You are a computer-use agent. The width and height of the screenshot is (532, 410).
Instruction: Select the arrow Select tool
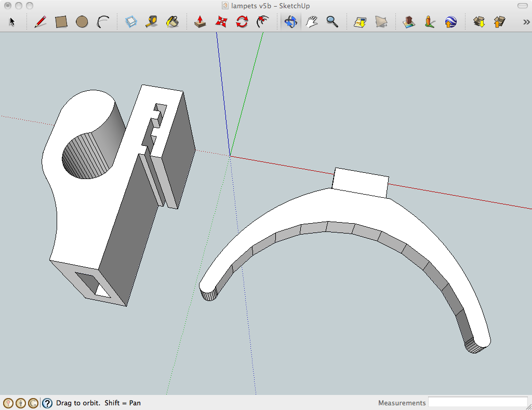point(12,22)
